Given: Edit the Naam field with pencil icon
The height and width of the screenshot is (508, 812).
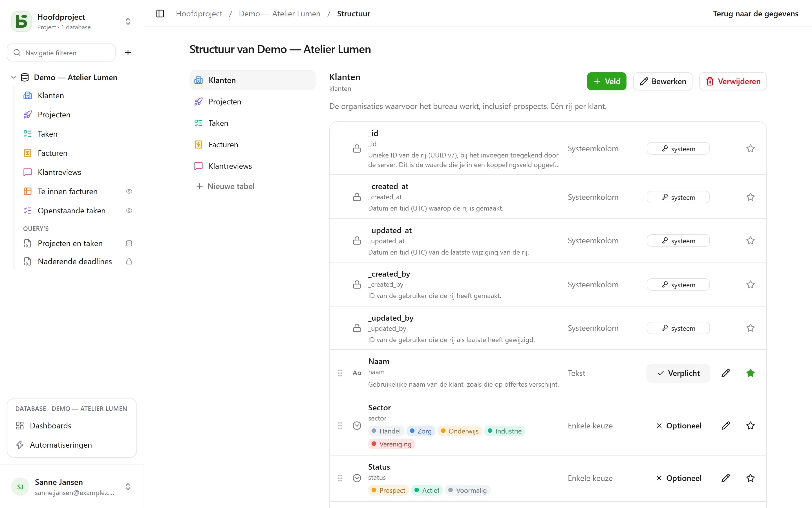Looking at the screenshot, I should [x=726, y=373].
